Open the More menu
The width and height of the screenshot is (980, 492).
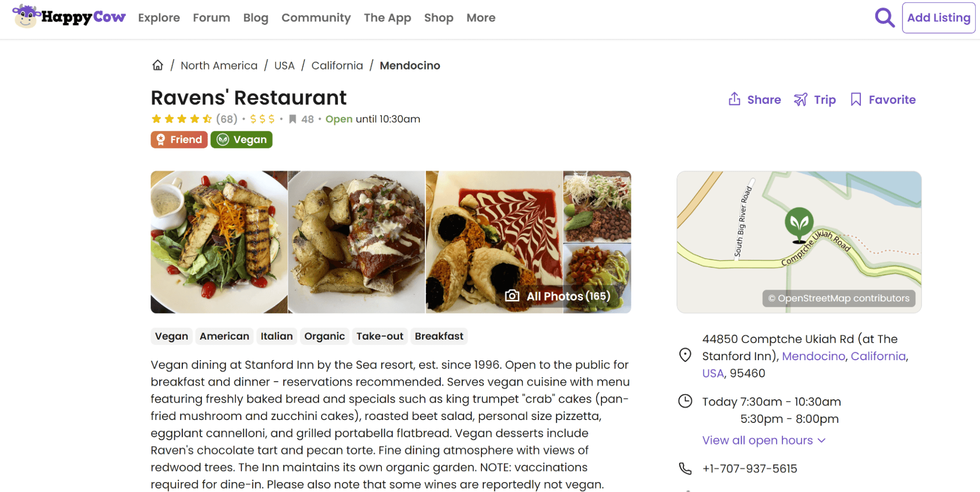tap(480, 18)
